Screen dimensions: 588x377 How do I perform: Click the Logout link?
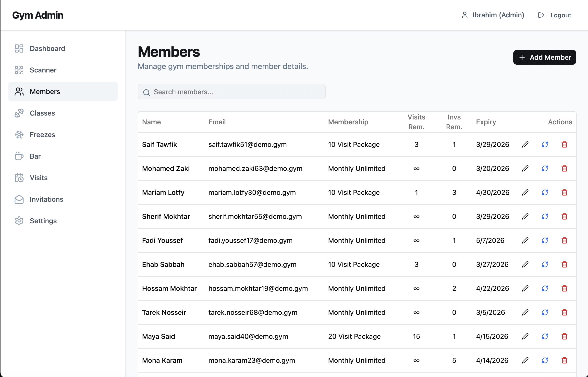[561, 15]
